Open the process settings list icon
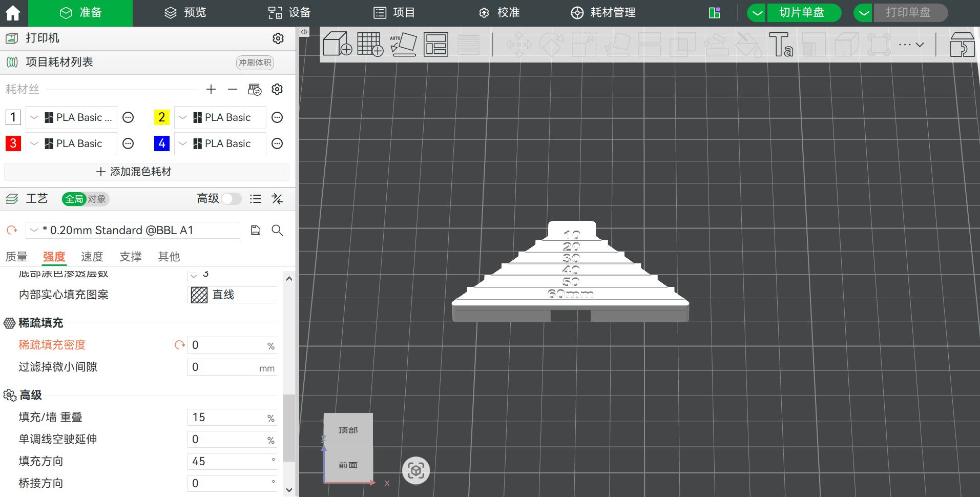 click(x=256, y=199)
